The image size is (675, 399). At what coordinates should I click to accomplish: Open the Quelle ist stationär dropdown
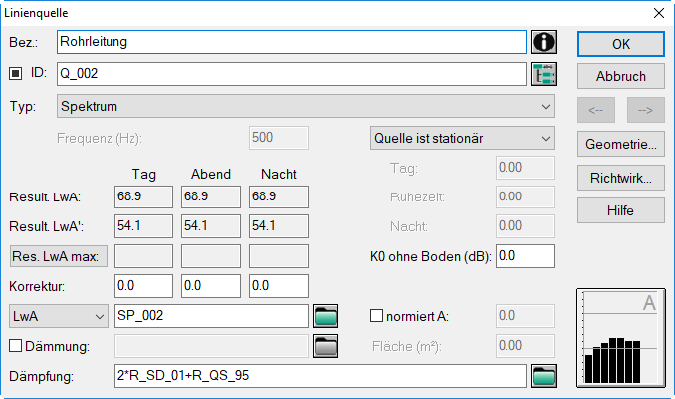pos(462,138)
